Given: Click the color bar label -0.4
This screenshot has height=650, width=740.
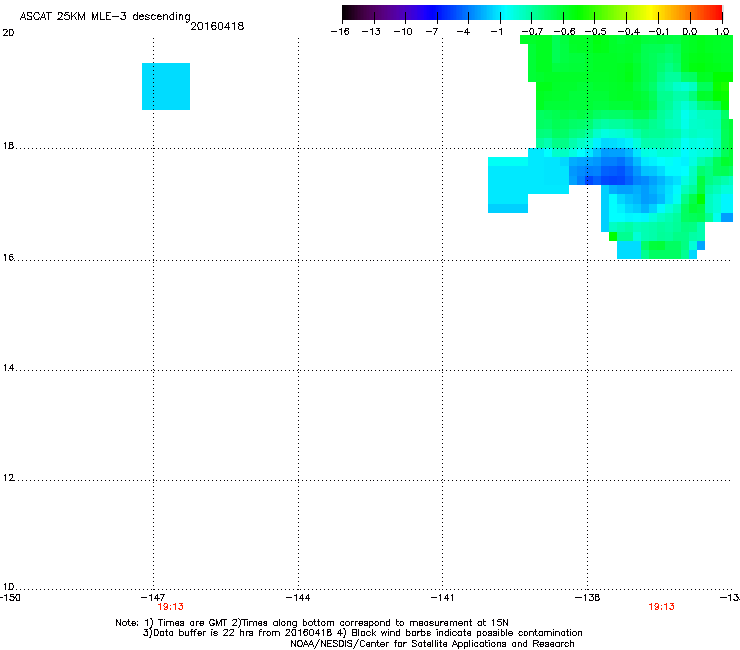Looking at the screenshot, I should pyautogui.click(x=629, y=32).
